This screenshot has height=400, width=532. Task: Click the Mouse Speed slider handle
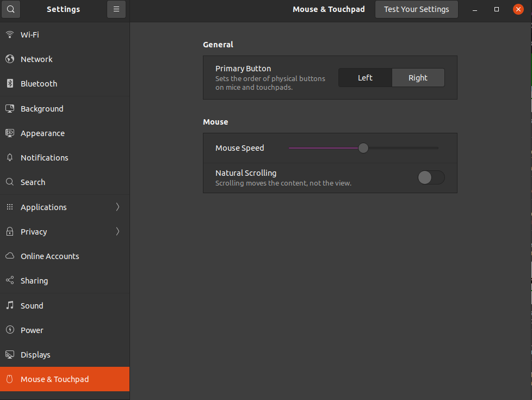pyautogui.click(x=363, y=148)
